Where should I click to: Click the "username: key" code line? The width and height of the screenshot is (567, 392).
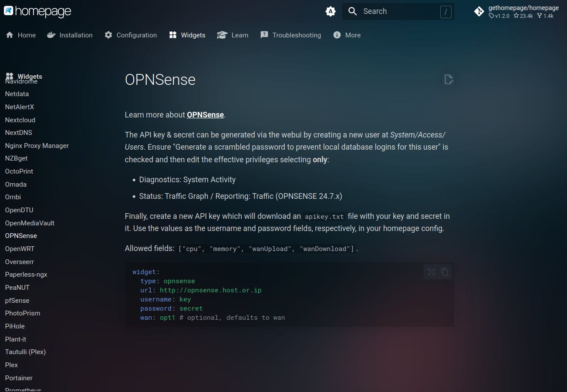point(165,299)
